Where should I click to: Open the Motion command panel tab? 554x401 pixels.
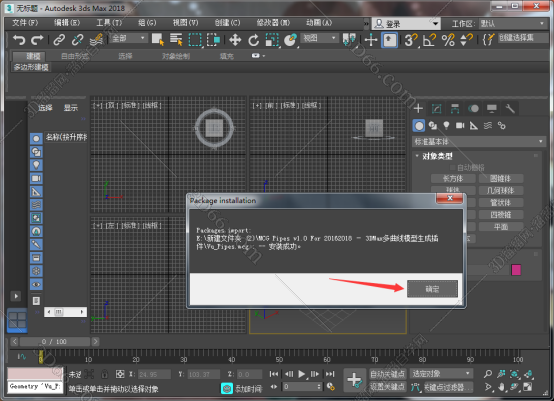coord(473,108)
